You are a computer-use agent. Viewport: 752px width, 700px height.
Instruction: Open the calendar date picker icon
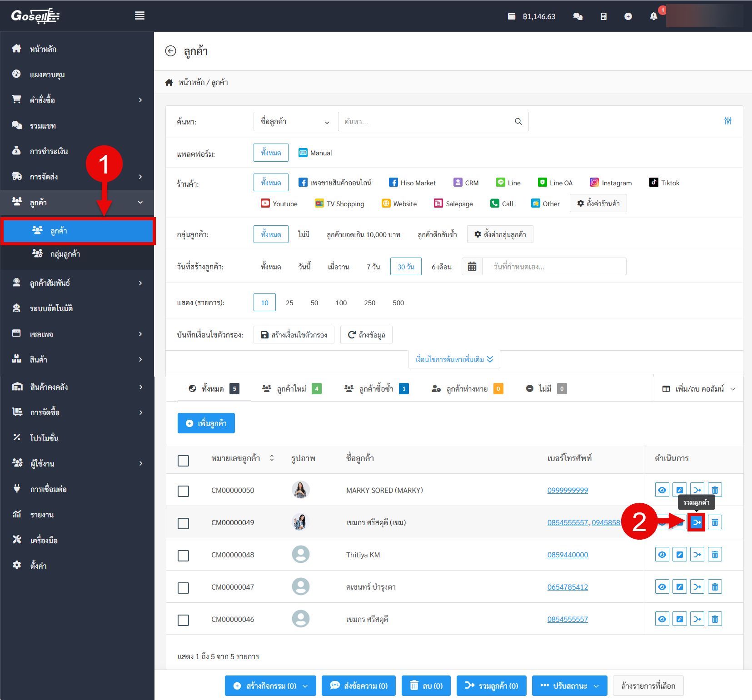click(x=472, y=267)
